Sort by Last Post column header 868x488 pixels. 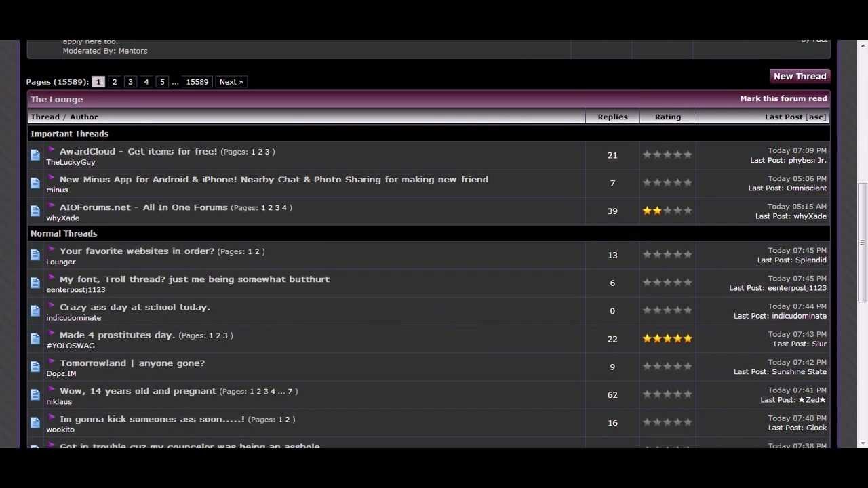pyautogui.click(x=783, y=117)
